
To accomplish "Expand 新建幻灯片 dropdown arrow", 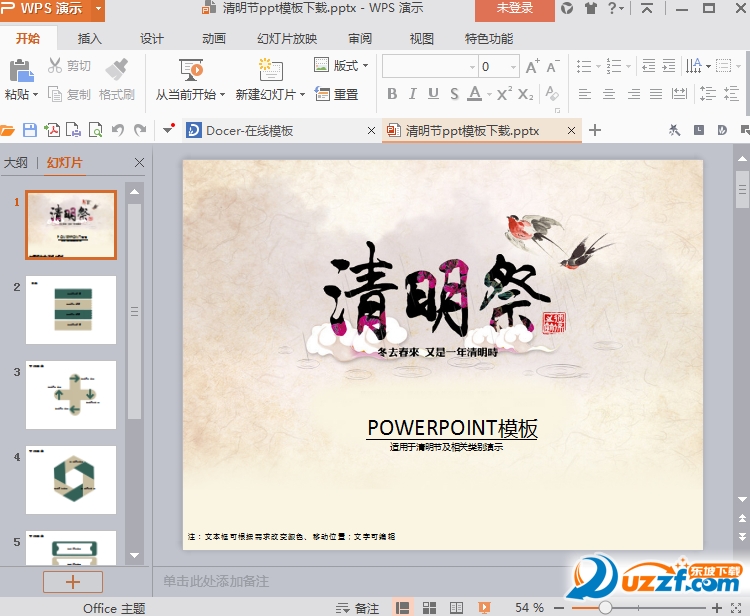I will [x=302, y=95].
